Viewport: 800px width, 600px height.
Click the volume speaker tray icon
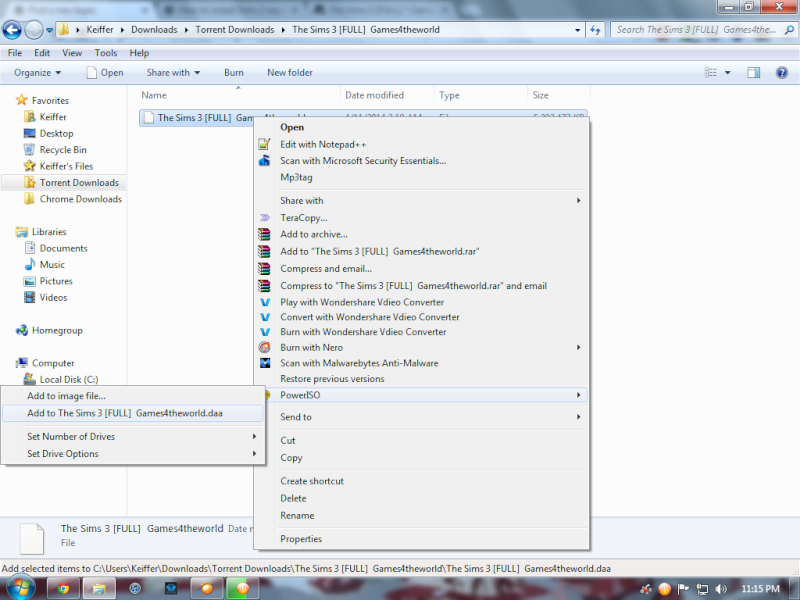[x=720, y=589]
